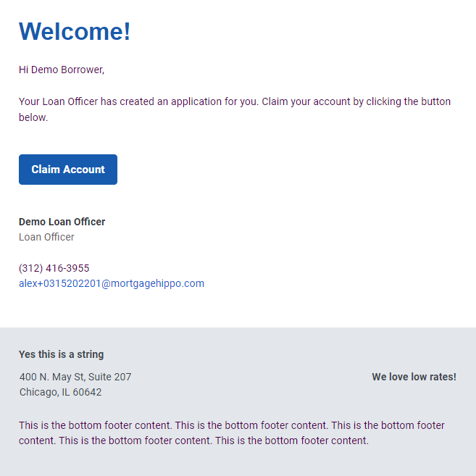Screen dimensions: 476x476
Task: Click the (312) 416-3955 phone number
Action: click(54, 268)
